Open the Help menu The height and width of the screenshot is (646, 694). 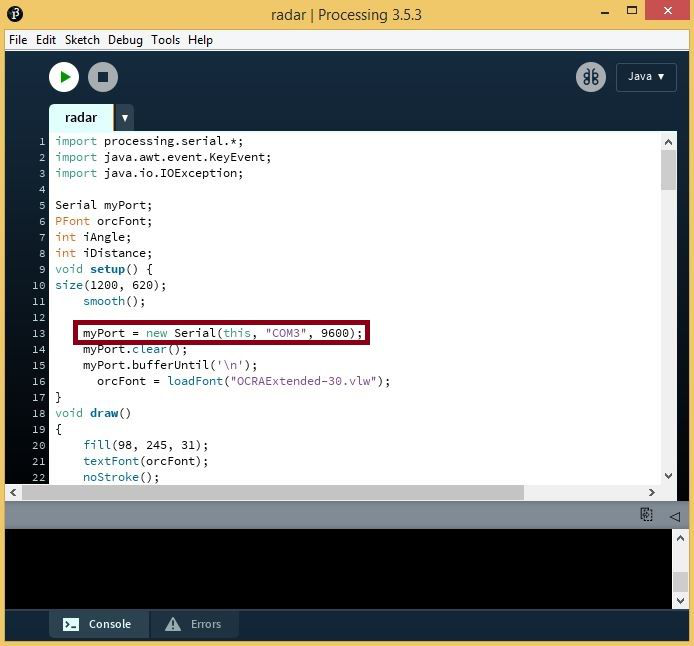pos(200,40)
